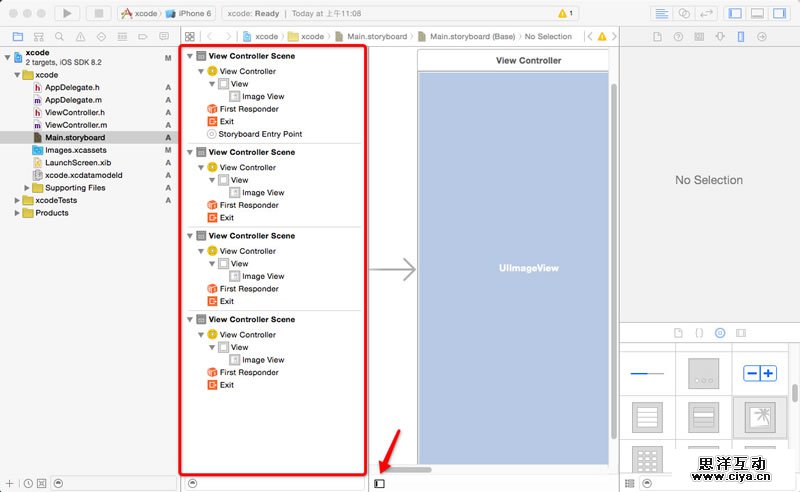
Task: Hide the right Utilities pane
Action: click(x=779, y=13)
